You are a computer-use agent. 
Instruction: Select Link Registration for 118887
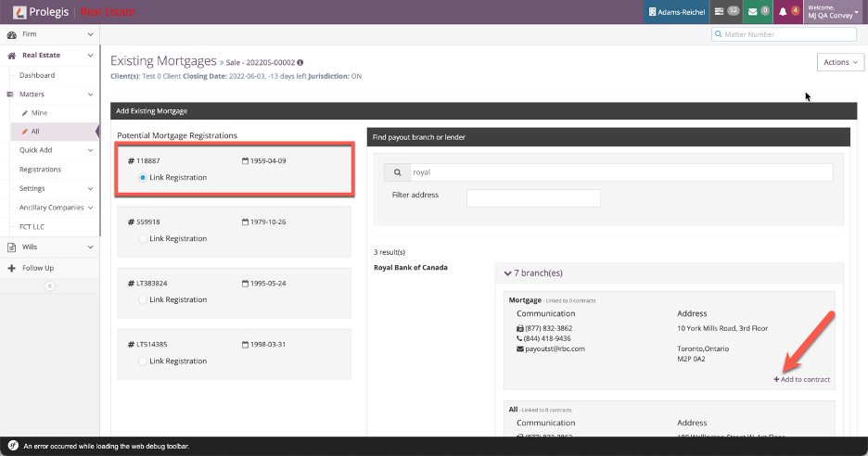point(143,177)
